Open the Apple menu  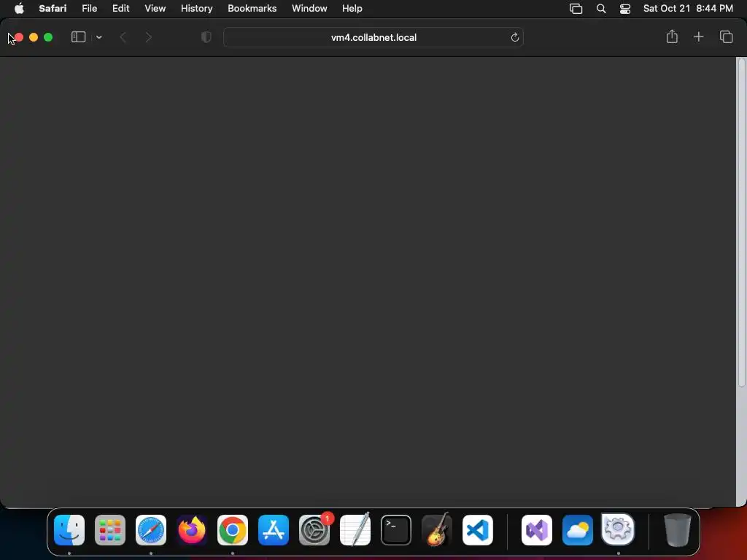[x=19, y=9]
